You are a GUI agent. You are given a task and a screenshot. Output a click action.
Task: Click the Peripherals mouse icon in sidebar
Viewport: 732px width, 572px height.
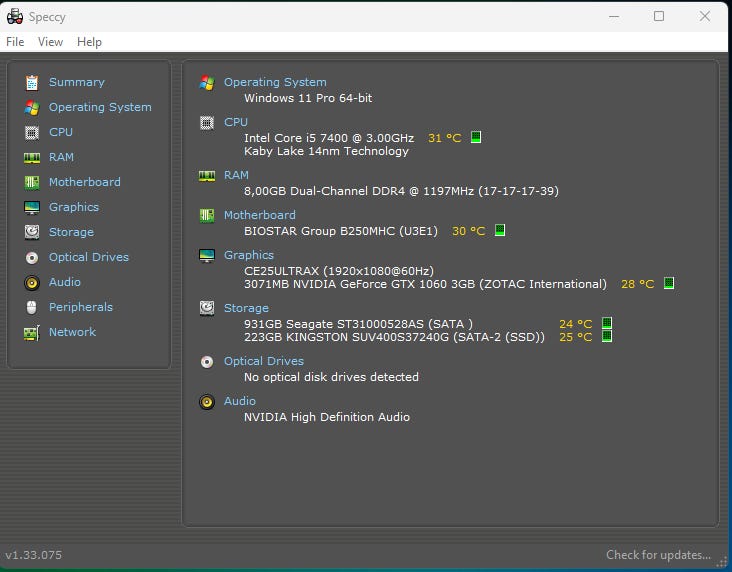click(32, 307)
